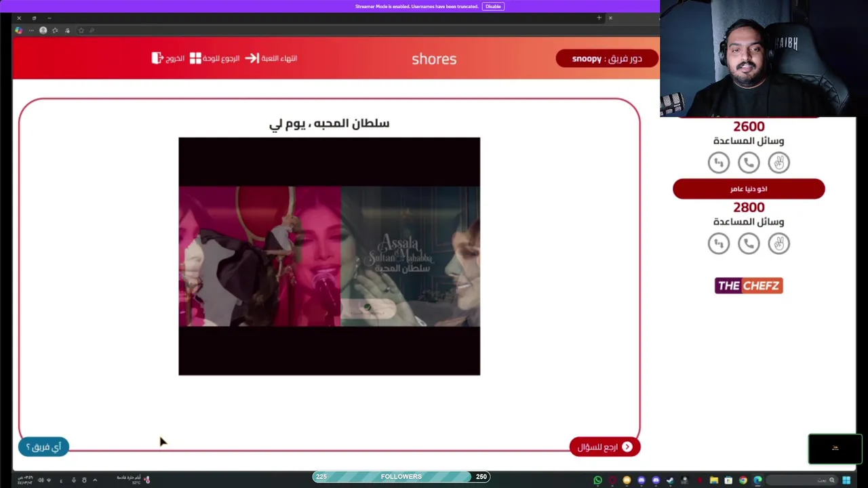Click the Assala answer video thumbnail
The height and width of the screenshot is (488, 868).
pos(329,256)
